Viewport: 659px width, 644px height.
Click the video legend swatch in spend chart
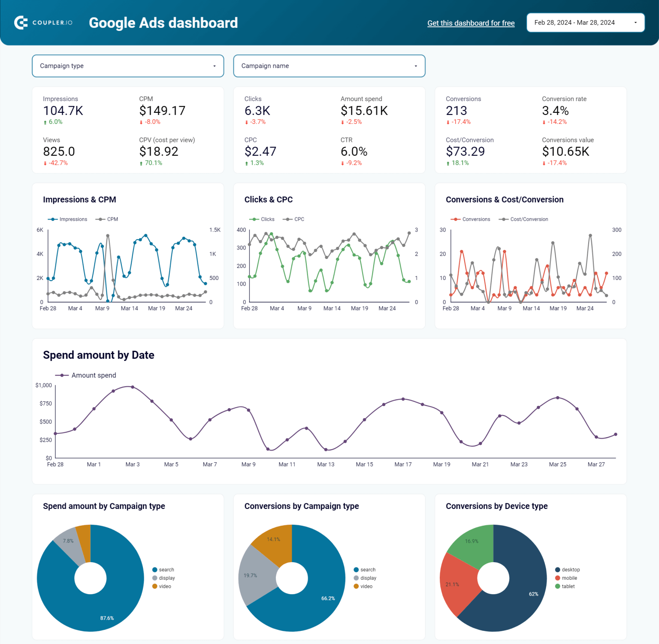click(155, 586)
